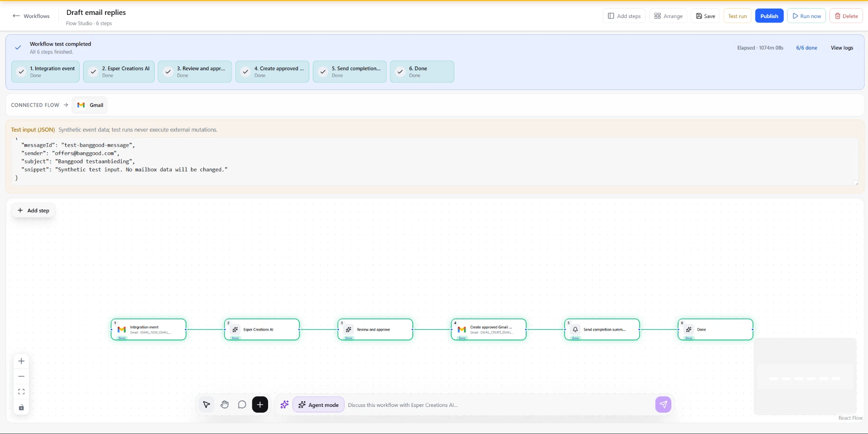This screenshot has height=434, width=868.
Task: Open View logs
Action: point(842,48)
